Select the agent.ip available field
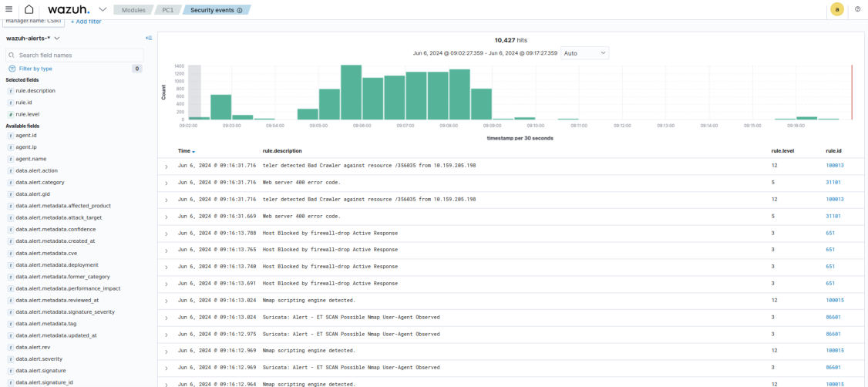Screen dimensions: 868x387 pyautogui.click(x=26, y=147)
